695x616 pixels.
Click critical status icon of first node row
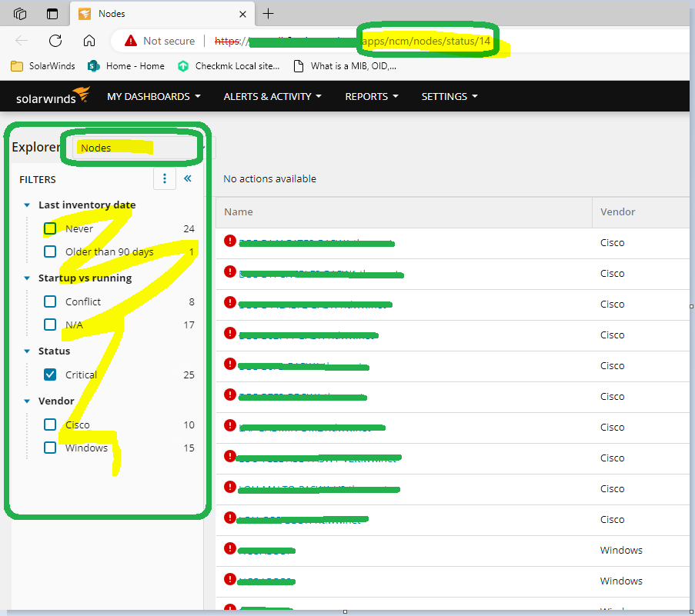click(230, 241)
